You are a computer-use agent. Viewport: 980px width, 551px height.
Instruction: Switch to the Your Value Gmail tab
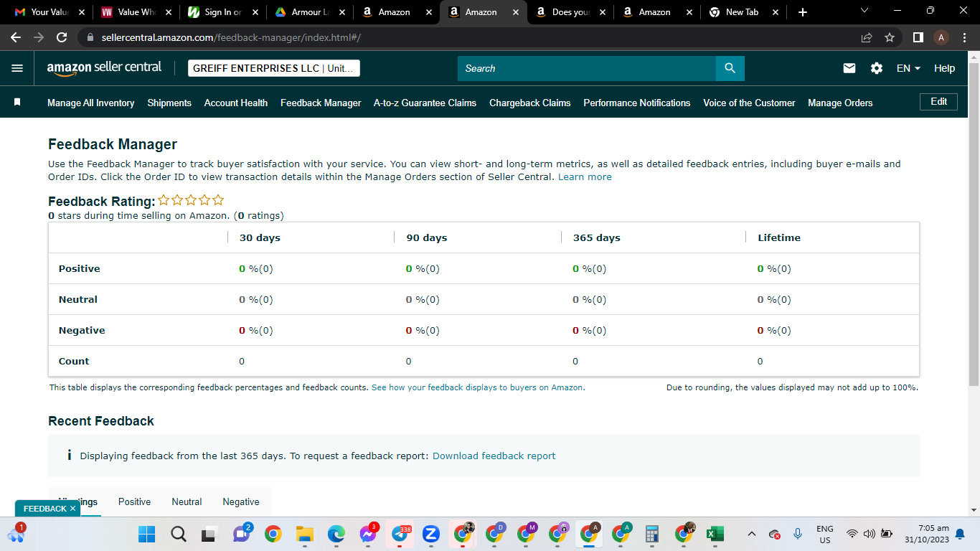pyautogui.click(x=50, y=12)
